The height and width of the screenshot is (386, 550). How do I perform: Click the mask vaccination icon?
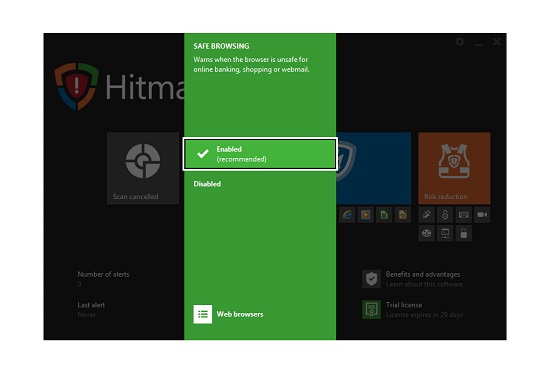[427, 233]
